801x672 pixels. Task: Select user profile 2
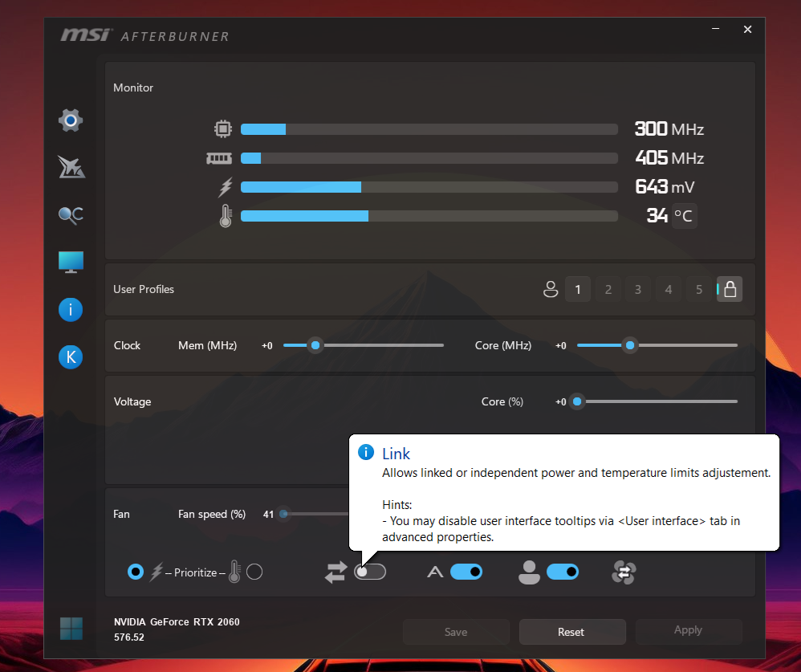(x=608, y=289)
